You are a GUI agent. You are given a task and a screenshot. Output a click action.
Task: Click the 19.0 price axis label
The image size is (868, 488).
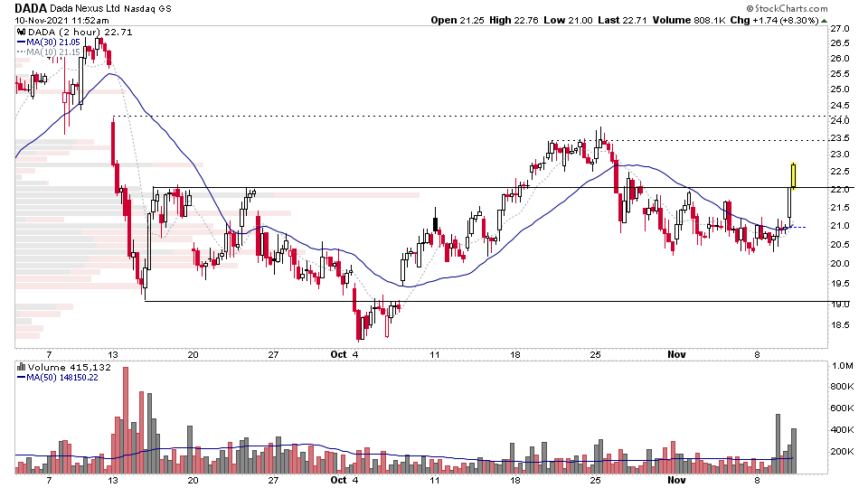tap(840, 304)
